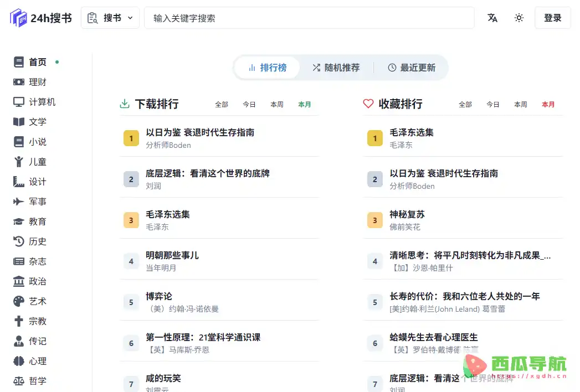This screenshot has height=392, width=580.
Task: Open 以日为鉴 ranked 2 in 收藏排行
Action: click(444, 173)
